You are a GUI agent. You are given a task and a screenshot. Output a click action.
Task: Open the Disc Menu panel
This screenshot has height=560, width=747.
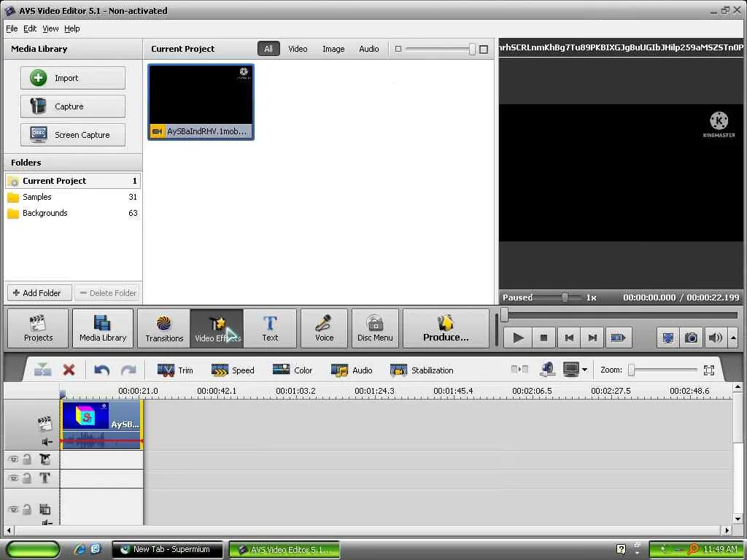click(x=375, y=328)
